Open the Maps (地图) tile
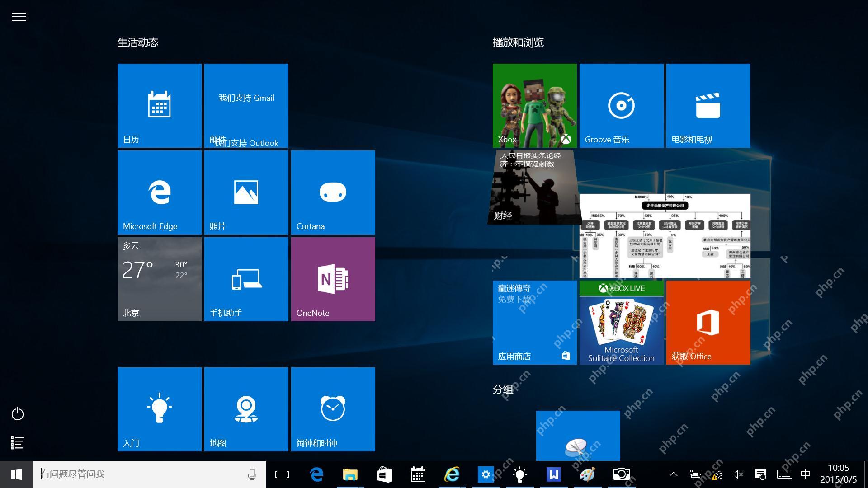The width and height of the screenshot is (868, 488). pos(246,409)
